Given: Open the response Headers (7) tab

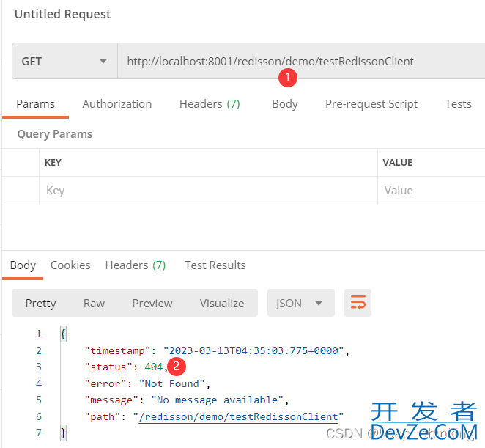Looking at the screenshot, I should point(136,265).
